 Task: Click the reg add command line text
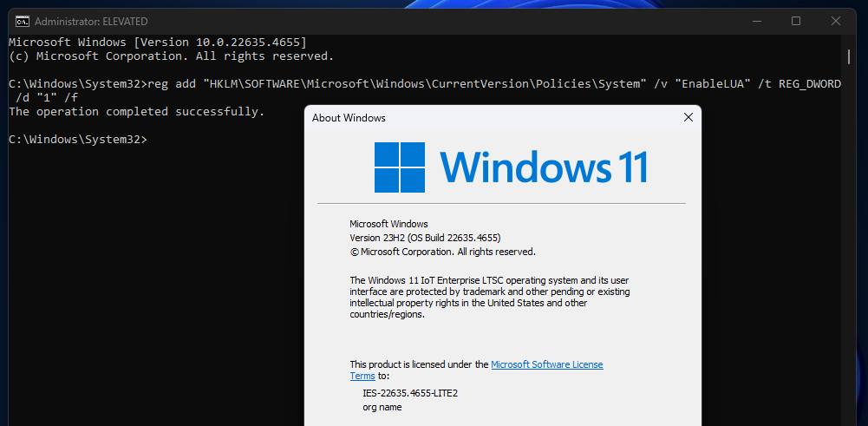point(425,83)
